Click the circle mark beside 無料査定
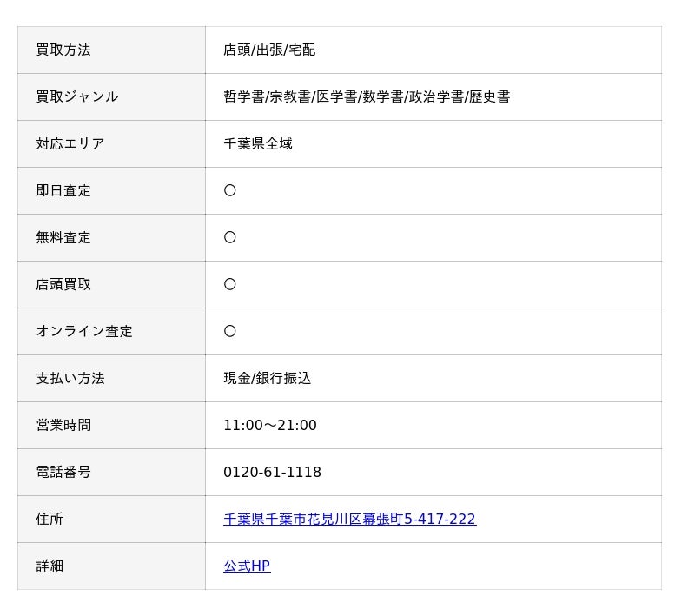695x616 pixels. (230, 238)
